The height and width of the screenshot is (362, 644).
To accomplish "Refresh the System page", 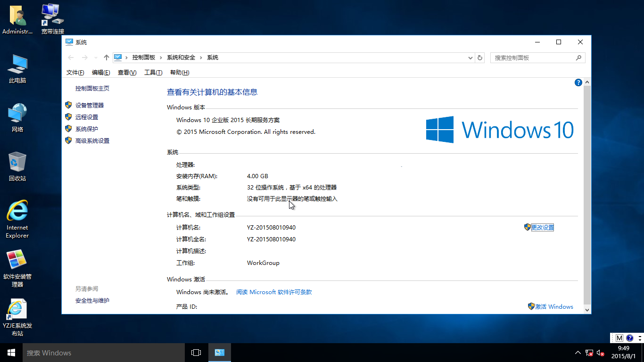I will click(480, 58).
